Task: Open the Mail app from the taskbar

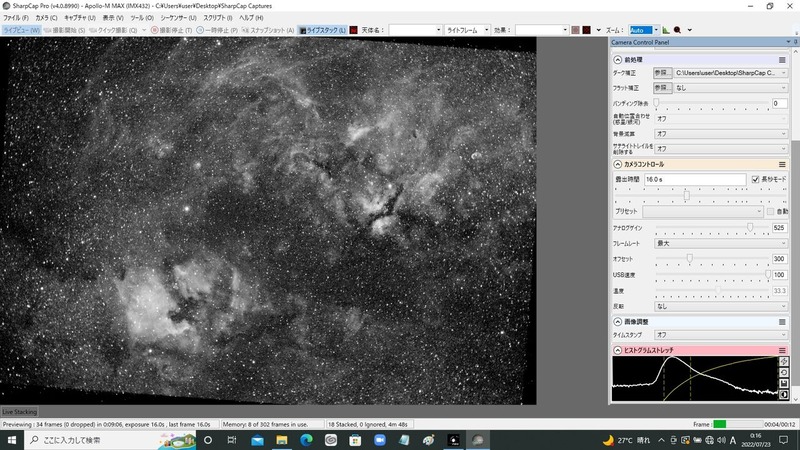Action: coord(257,440)
